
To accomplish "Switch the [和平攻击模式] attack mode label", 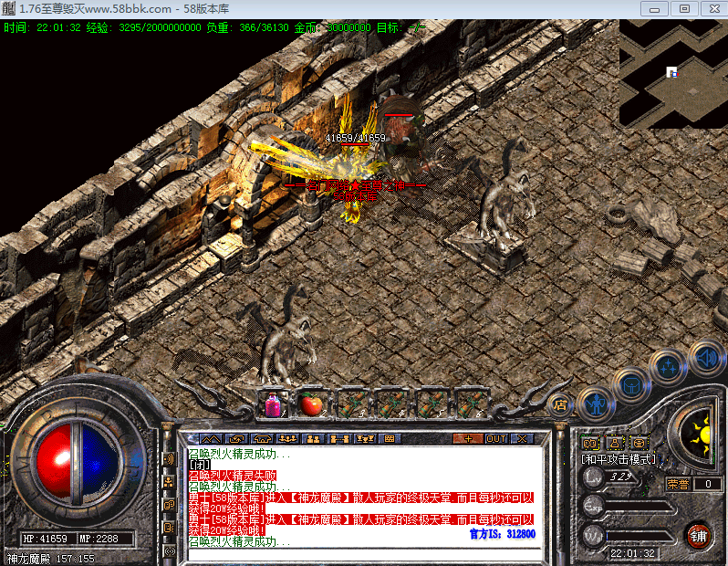I will coord(618,459).
